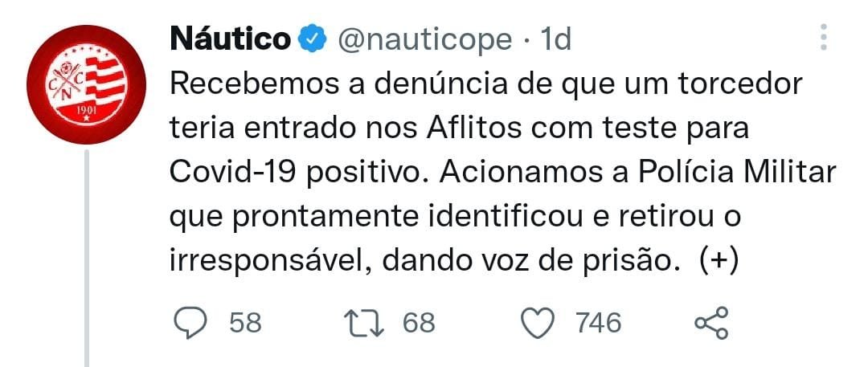
Task: Click the 1d timestamp
Action: (x=555, y=40)
